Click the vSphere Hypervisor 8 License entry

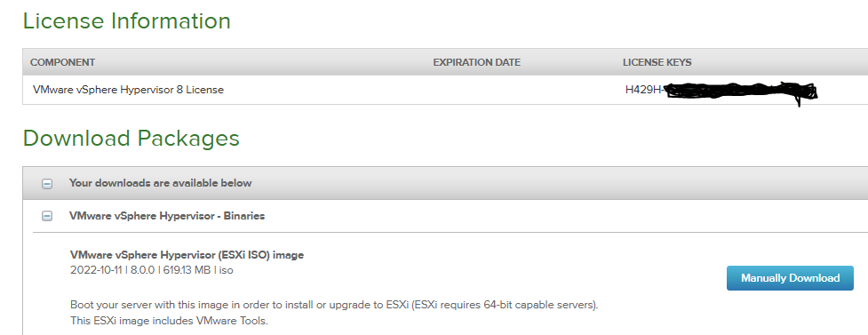coord(129,90)
